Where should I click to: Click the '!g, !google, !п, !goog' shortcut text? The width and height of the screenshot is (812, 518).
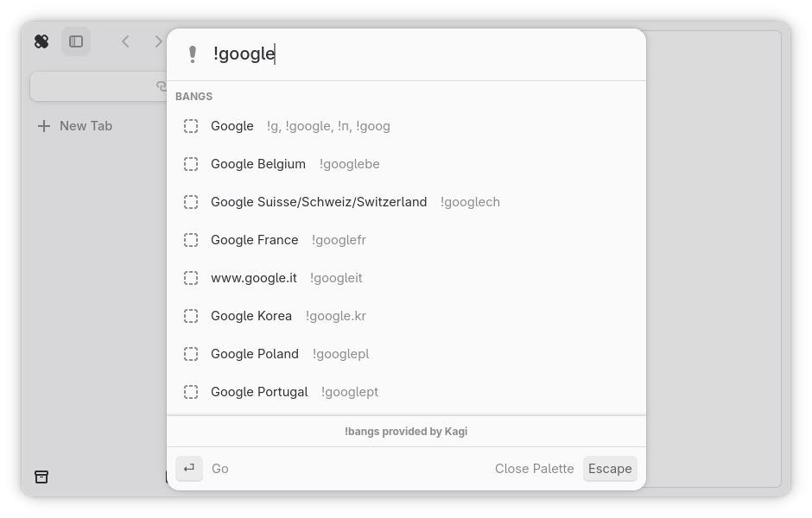tap(328, 126)
